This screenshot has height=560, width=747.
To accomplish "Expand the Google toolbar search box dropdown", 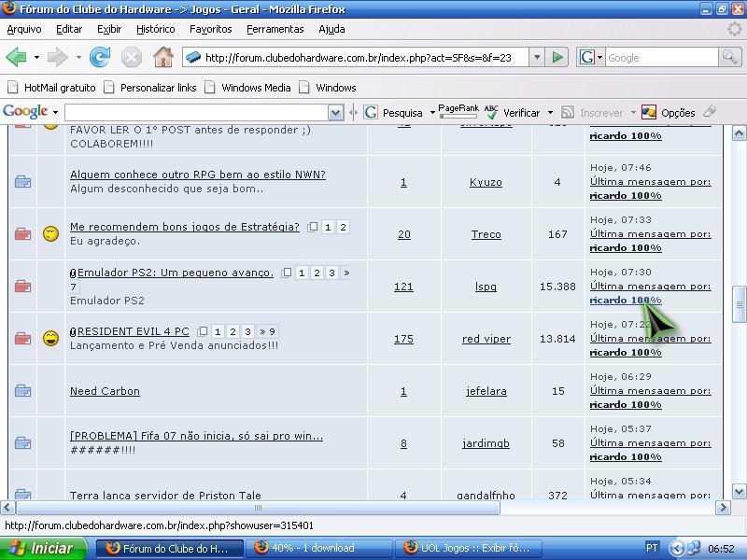I will [x=335, y=113].
